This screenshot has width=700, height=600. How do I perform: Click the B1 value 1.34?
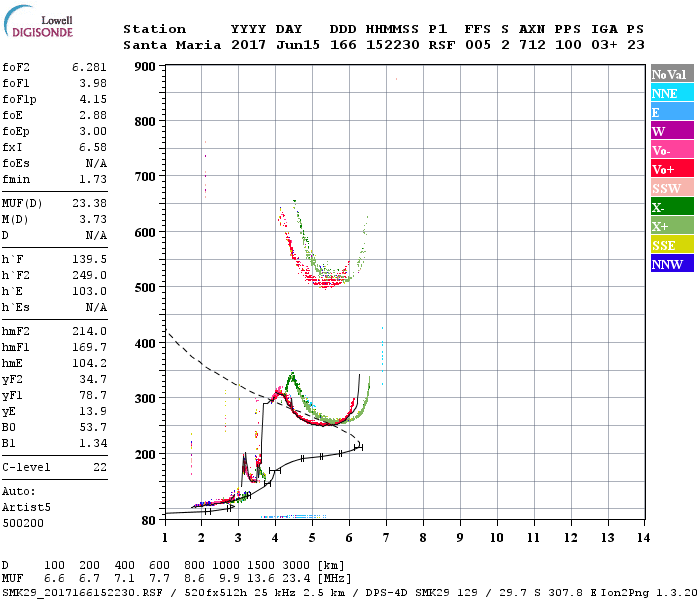[93, 444]
